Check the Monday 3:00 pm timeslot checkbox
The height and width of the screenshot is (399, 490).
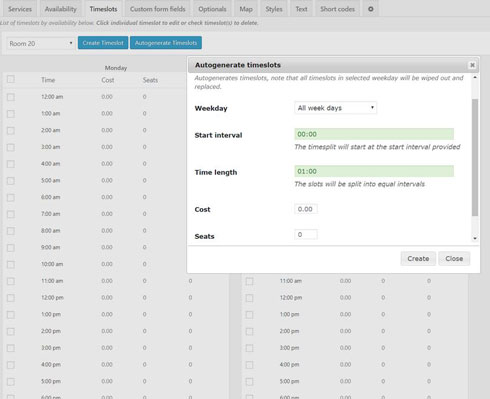point(11,348)
